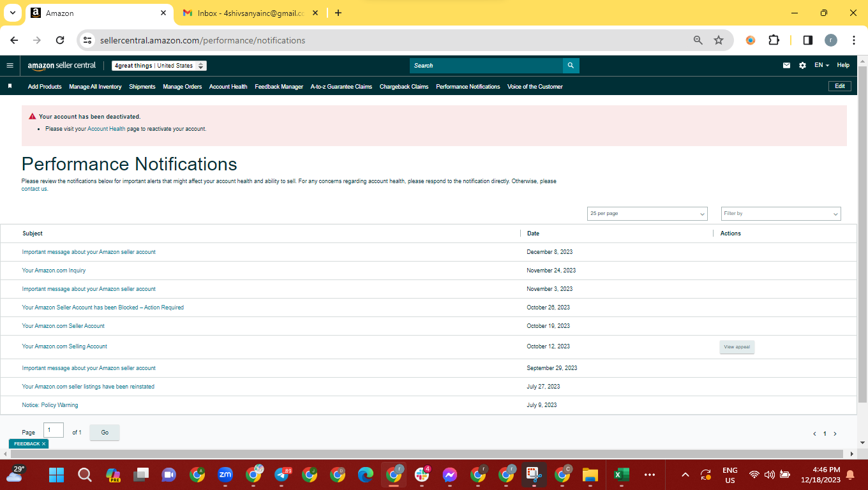This screenshot has height=490, width=868.
Task: Open Microsoft Edge from the taskbar
Action: [x=365, y=475]
